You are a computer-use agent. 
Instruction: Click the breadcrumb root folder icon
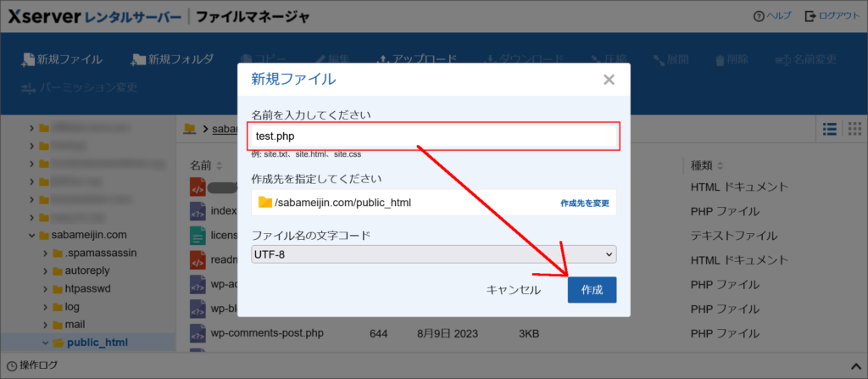coord(190,129)
